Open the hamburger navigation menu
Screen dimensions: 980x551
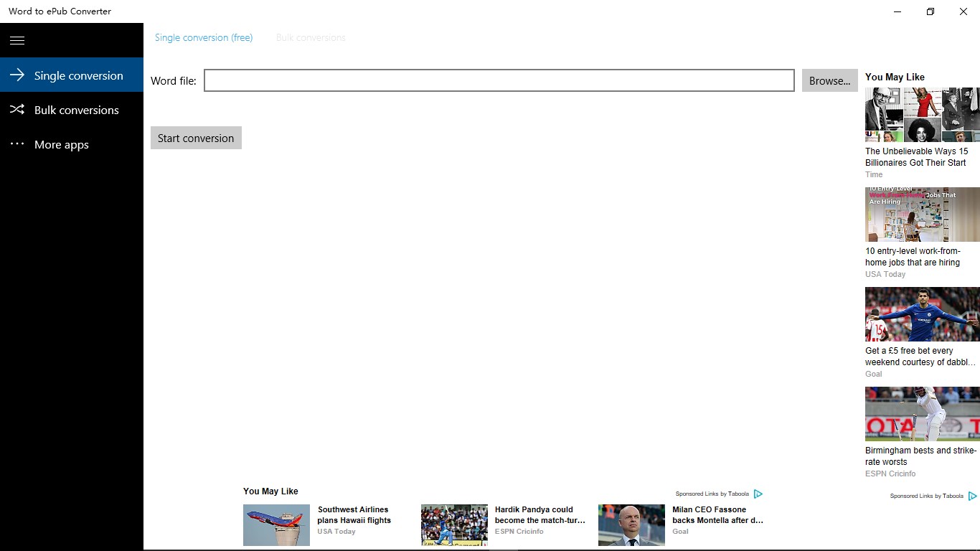[x=17, y=40]
